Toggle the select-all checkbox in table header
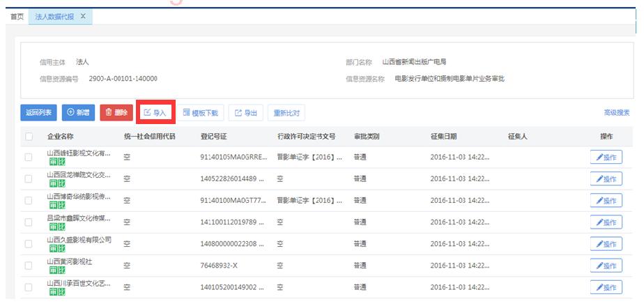This screenshot has width=644, height=306. (29, 137)
